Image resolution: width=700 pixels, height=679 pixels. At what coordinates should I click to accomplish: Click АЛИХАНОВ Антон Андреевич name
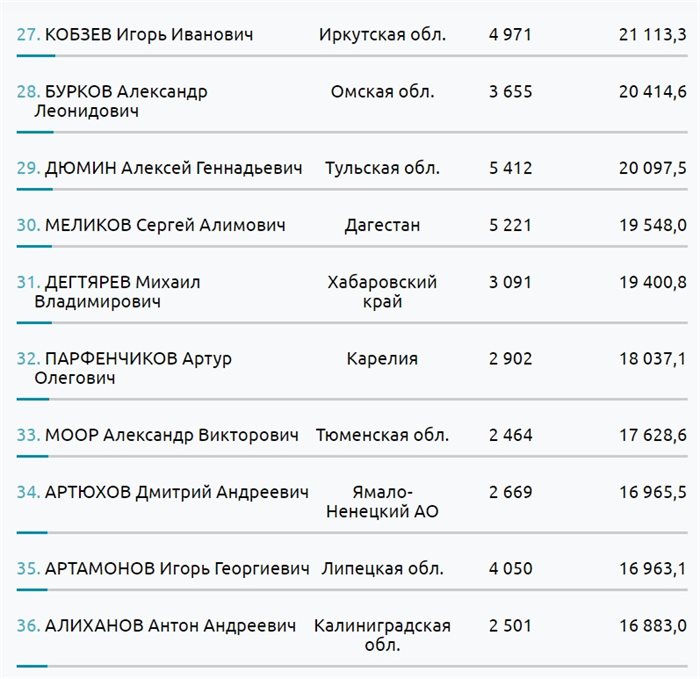click(x=170, y=626)
